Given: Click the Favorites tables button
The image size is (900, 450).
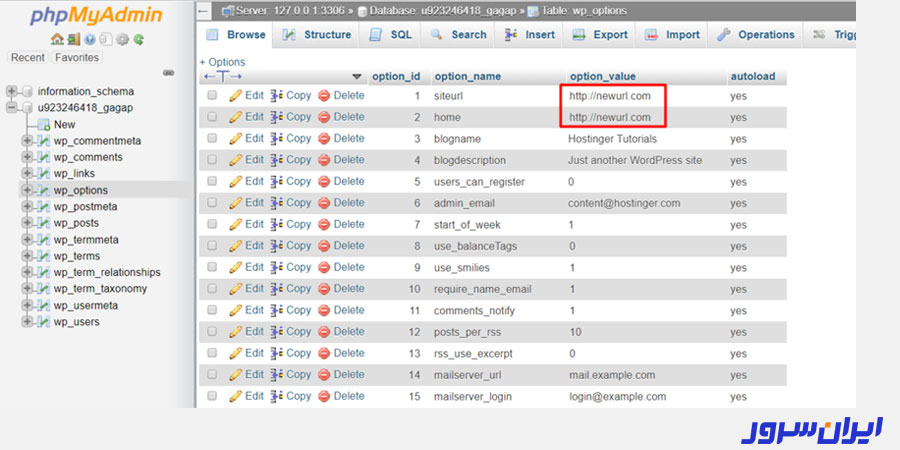Looking at the screenshot, I should point(77,57).
